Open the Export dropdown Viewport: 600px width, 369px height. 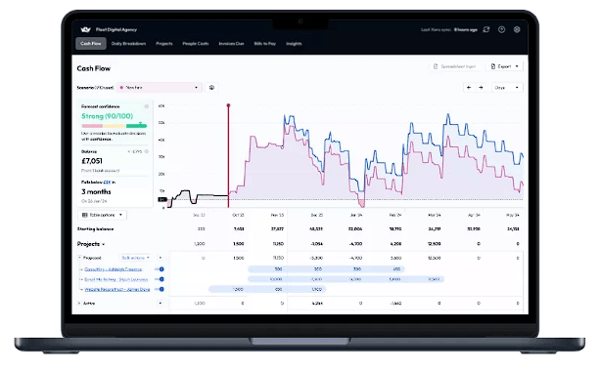(504, 66)
